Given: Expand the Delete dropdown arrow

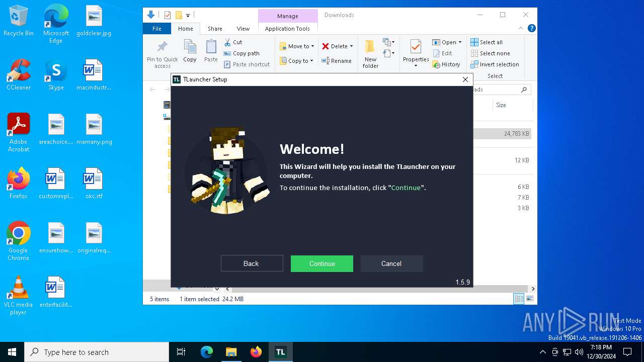Looking at the screenshot, I should point(351,46).
